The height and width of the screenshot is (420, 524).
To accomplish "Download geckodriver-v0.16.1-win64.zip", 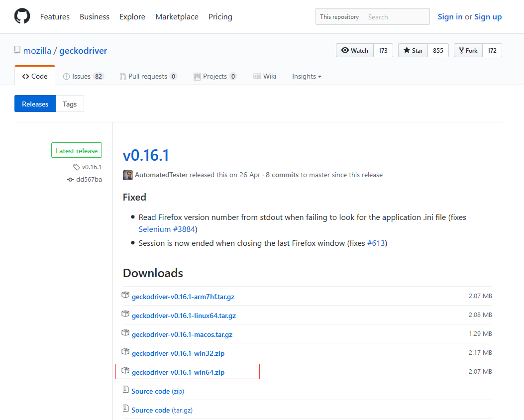I will [178, 372].
